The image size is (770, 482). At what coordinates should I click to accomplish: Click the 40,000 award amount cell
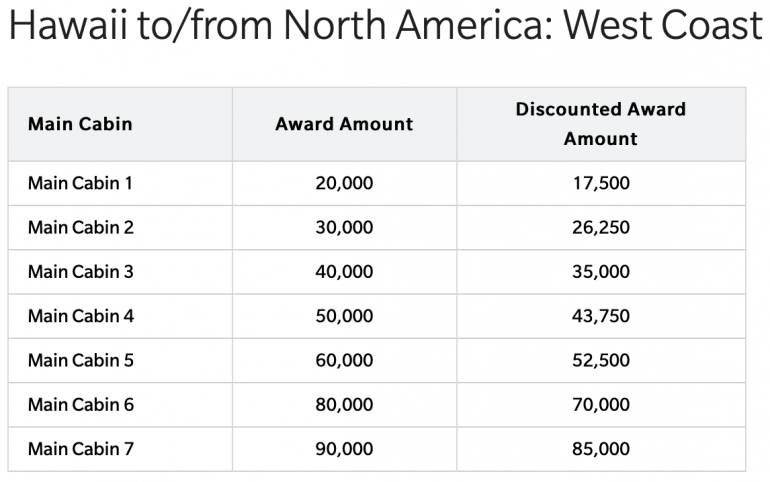(x=344, y=272)
